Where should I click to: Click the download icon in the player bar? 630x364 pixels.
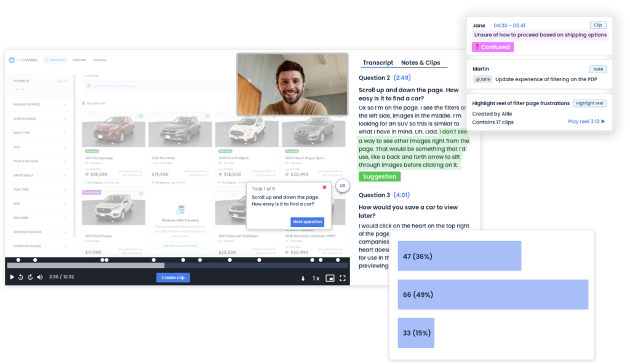[x=303, y=278]
